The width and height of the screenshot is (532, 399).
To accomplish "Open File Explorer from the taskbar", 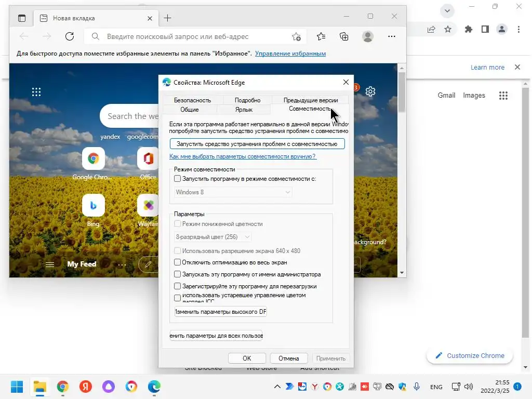I will [39, 387].
